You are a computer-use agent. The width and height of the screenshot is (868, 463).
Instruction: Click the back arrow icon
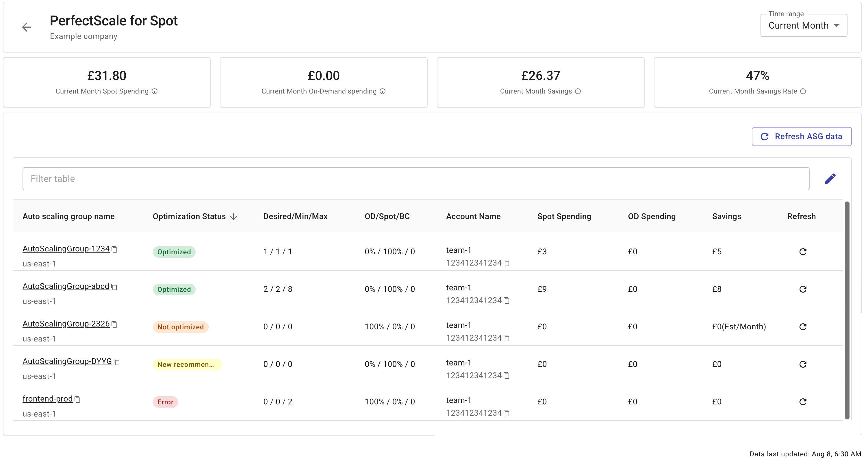click(x=27, y=27)
